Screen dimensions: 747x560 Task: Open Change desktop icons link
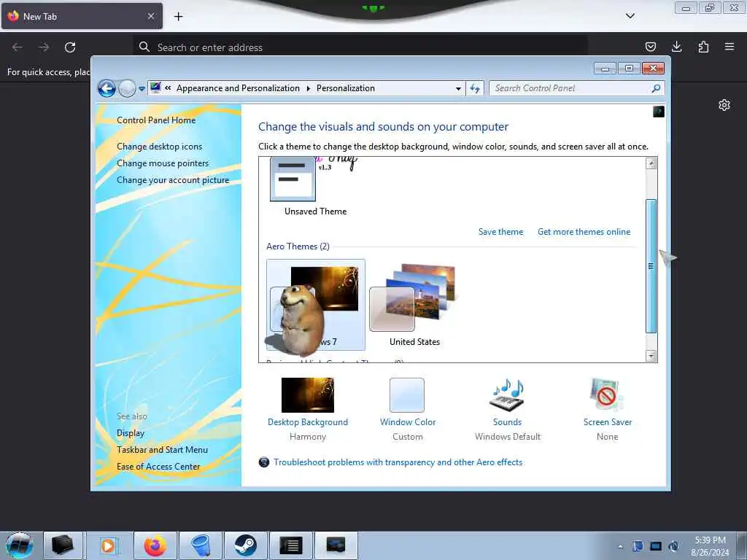(159, 146)
